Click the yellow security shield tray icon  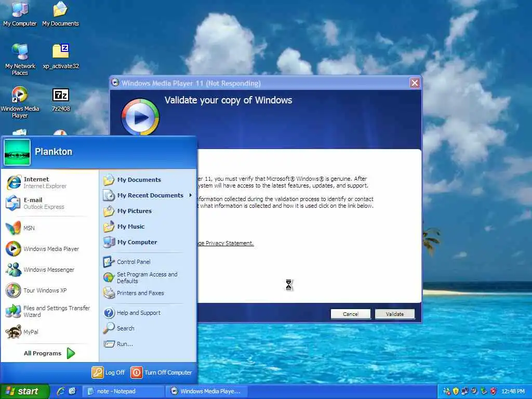tap(456, 392)
